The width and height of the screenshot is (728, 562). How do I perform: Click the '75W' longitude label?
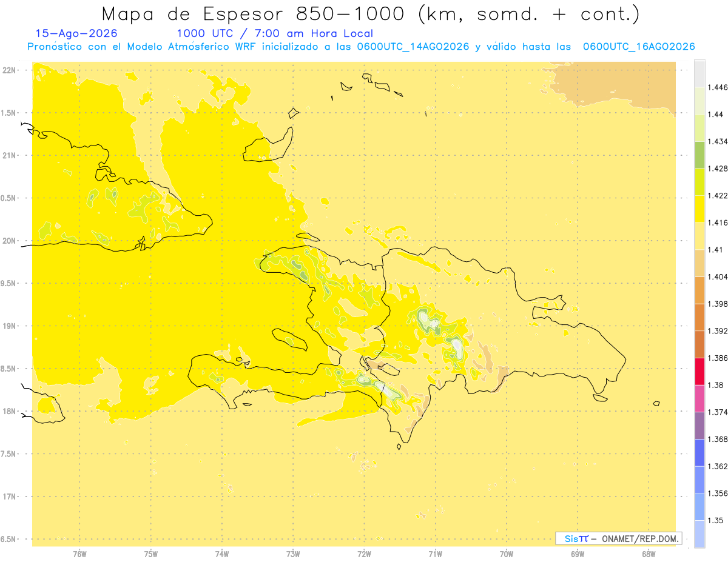click(x=151, y=554)
